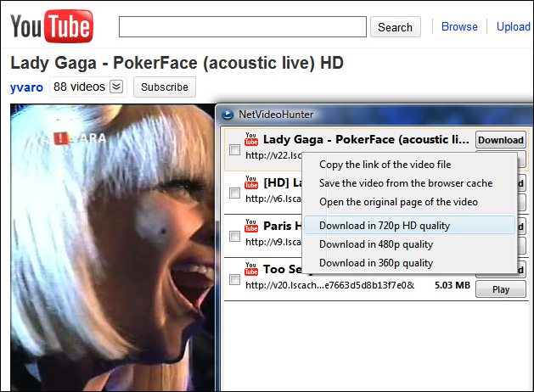Click the Lady Gaga video player frame
Screen dimensions: 534x392
pyautogui.click(x=112, y=248)
